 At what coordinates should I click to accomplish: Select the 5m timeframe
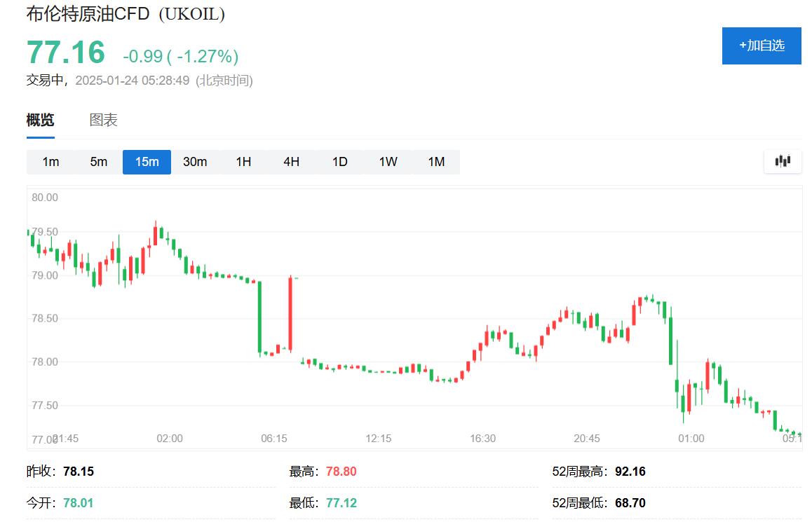click(x=98, y=162)
